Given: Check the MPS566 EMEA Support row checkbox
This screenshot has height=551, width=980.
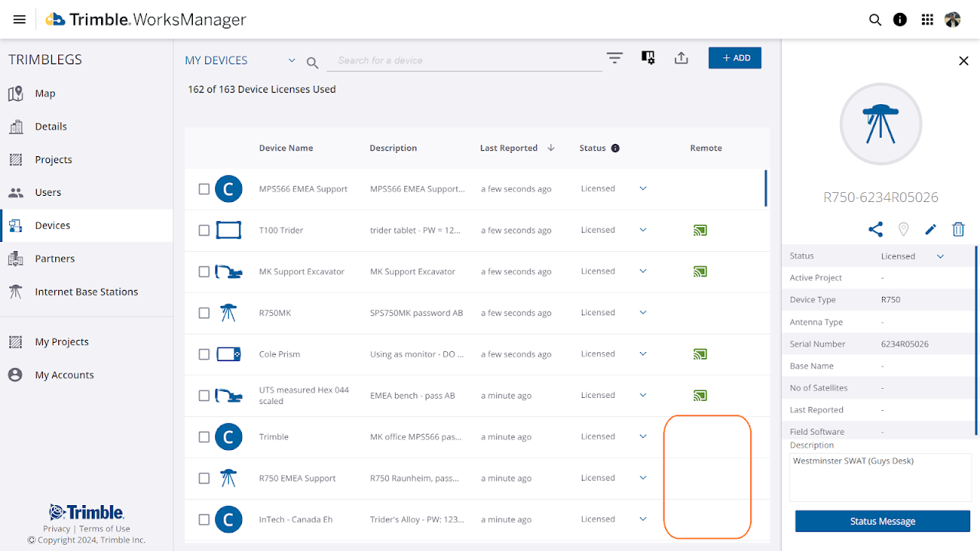Looking at the screenshot, I should (x=204, y=189).
